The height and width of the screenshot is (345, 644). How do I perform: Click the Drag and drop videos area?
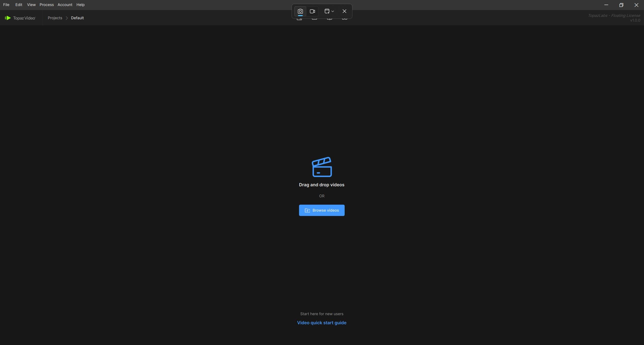(x=322, y=185)
